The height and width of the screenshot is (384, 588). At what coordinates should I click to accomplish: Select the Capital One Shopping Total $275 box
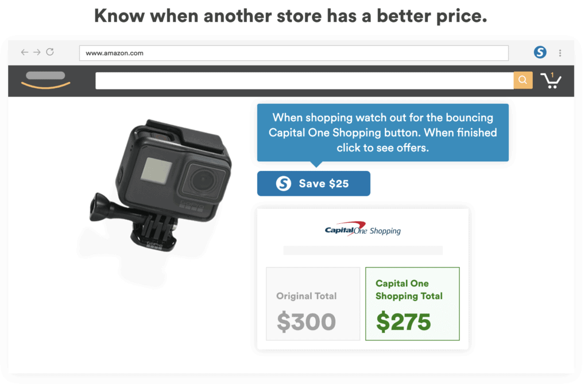click(x=412, y=304)
